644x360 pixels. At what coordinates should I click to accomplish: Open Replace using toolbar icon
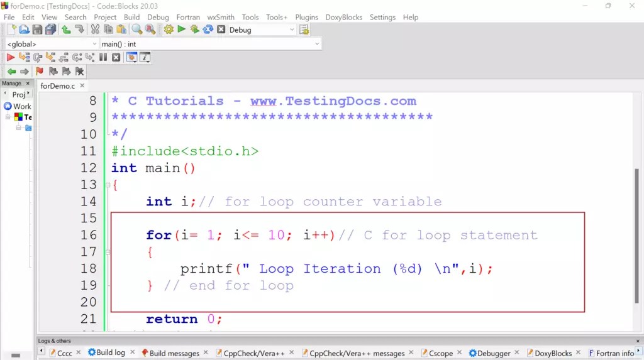(150, 30)
